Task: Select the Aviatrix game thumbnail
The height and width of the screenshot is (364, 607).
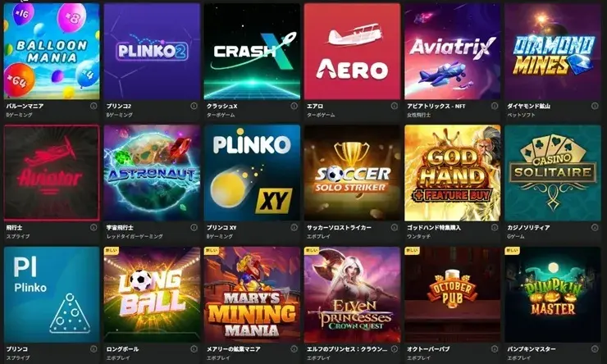Action: coord(453,51)
